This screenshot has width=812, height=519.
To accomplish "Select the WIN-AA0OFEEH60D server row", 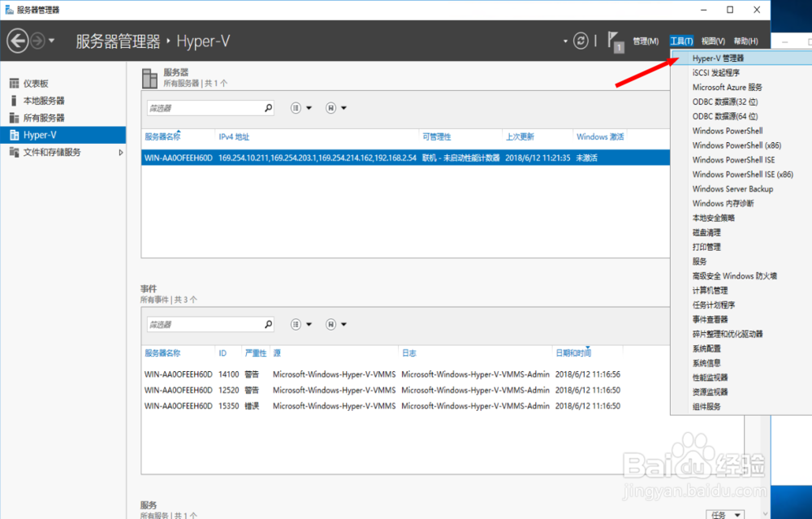I will click(405, 158).
